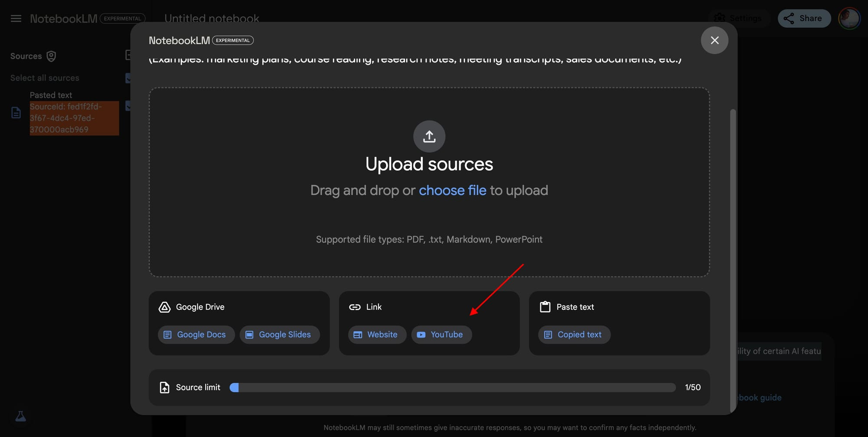Click the Sources shield icon

click(51, 56)
